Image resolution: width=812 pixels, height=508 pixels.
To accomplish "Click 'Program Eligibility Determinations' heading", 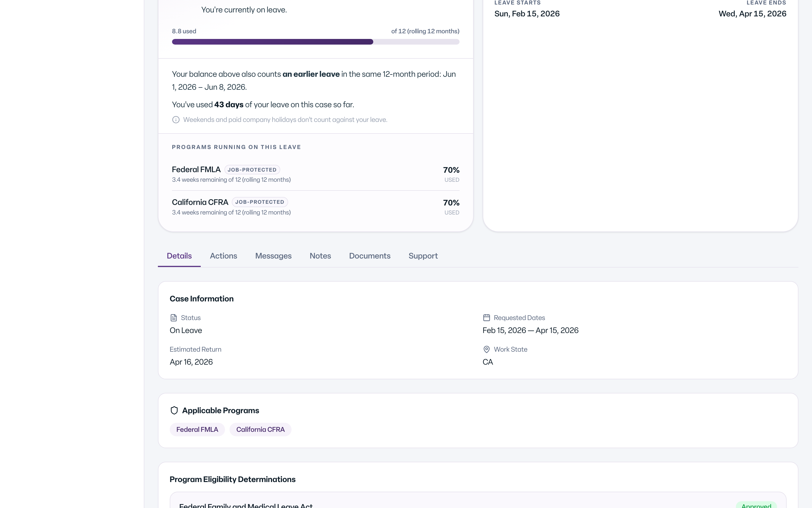I will (233, 479).
